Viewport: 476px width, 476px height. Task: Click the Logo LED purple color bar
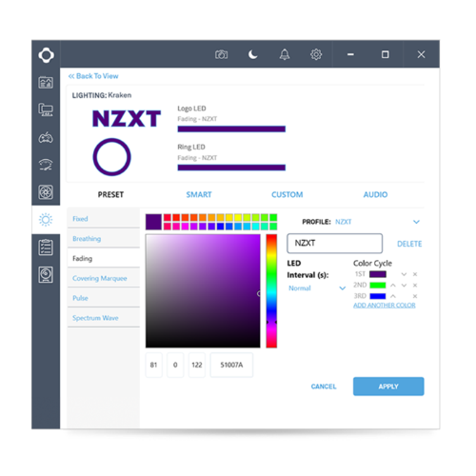(231, 129)
